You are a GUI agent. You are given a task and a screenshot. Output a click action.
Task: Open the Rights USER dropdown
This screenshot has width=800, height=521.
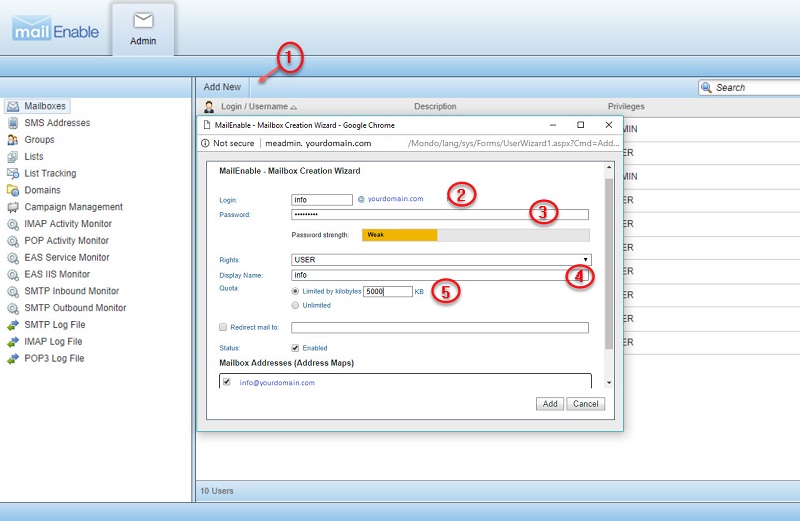pos(441,260)
